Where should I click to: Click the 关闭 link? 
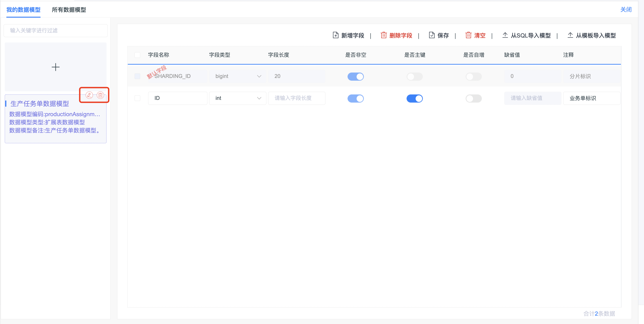tap(626, 10)
